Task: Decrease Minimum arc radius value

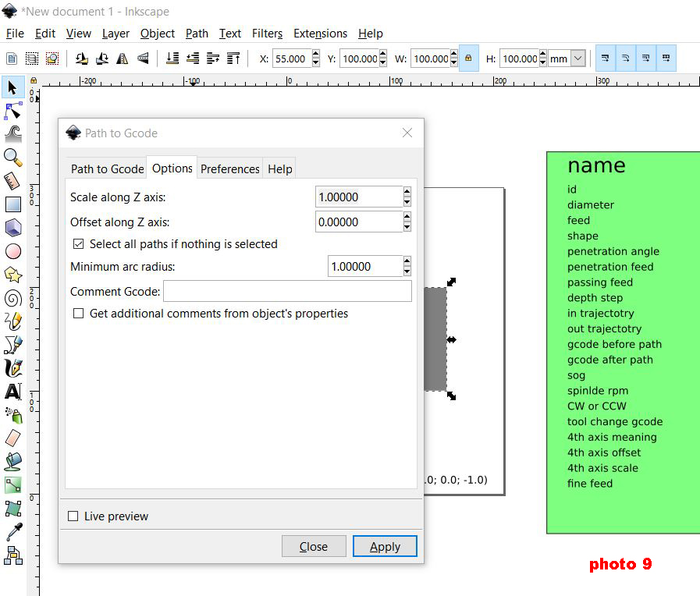Action: 407,271
